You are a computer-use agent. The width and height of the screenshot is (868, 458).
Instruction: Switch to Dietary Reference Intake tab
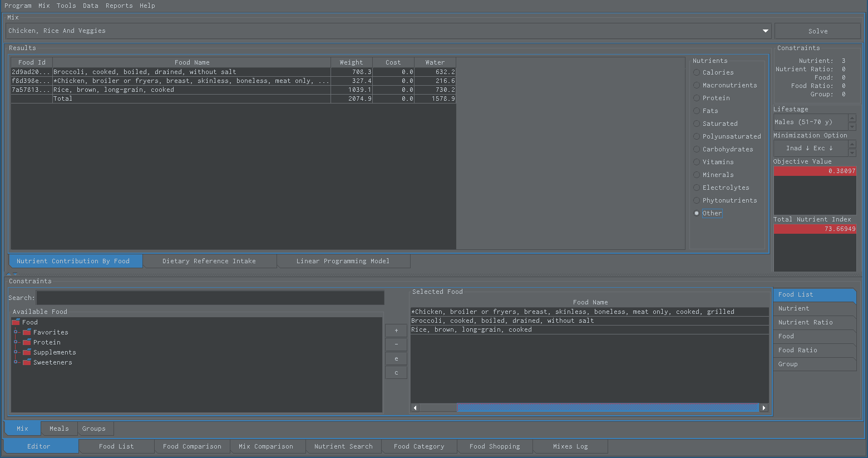click(209, 261)
